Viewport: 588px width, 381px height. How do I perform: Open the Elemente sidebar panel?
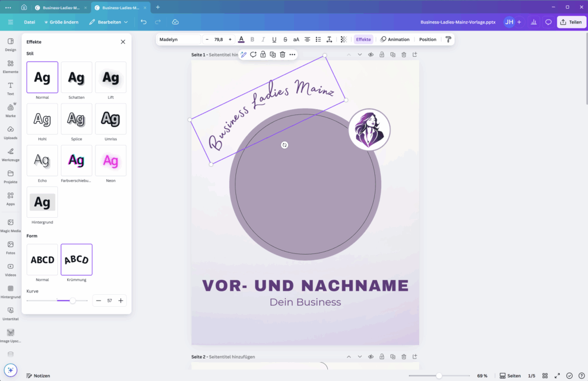pyautogui.click(x=10, y=66)
